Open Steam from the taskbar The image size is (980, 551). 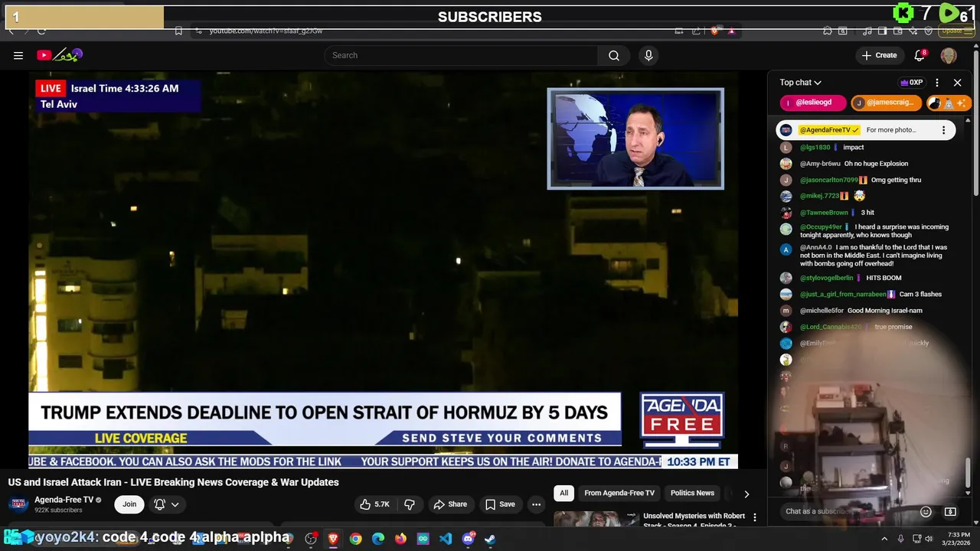click(490, 539)
